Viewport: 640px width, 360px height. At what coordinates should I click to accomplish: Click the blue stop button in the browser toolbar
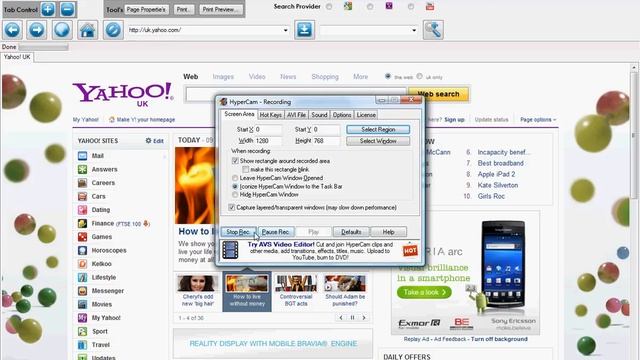[62, 30]
